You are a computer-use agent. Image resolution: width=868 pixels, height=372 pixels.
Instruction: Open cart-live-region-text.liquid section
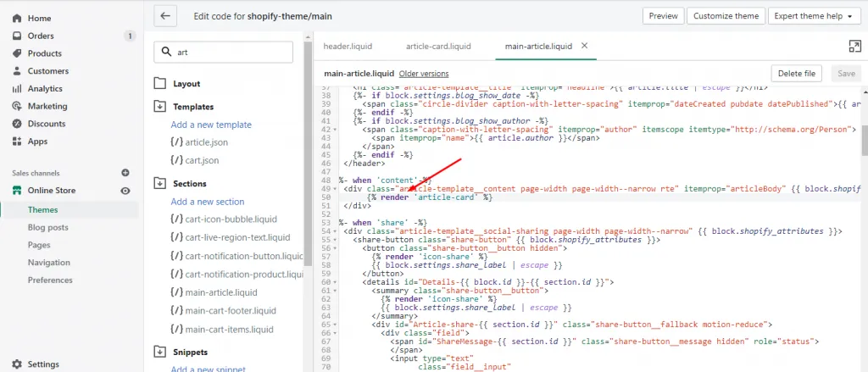pos(231,237)
